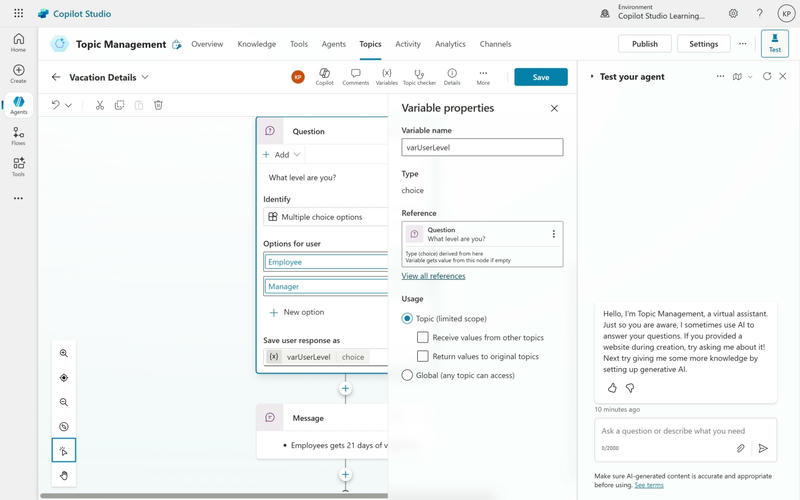Cut the selected node
This screenshot has width=800, height=500.
coord(100,105)
